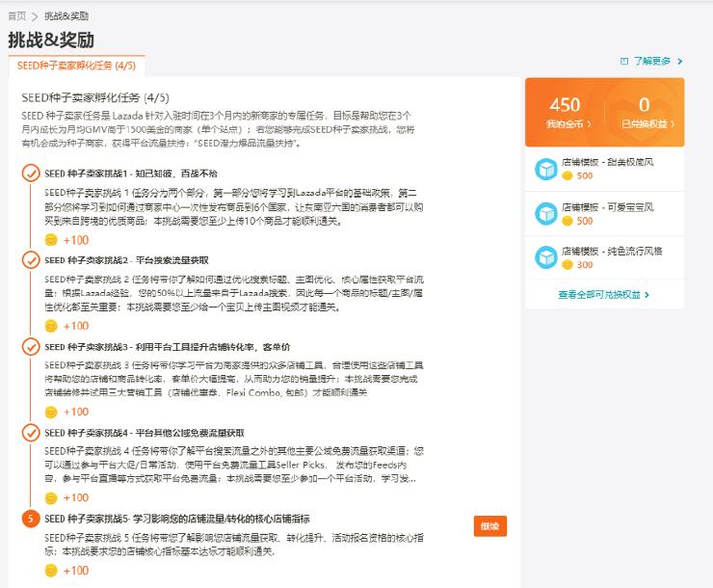Click the orange number 5 step badge
Viewport: 713px width, 588px height.
(x=31, y=519)
